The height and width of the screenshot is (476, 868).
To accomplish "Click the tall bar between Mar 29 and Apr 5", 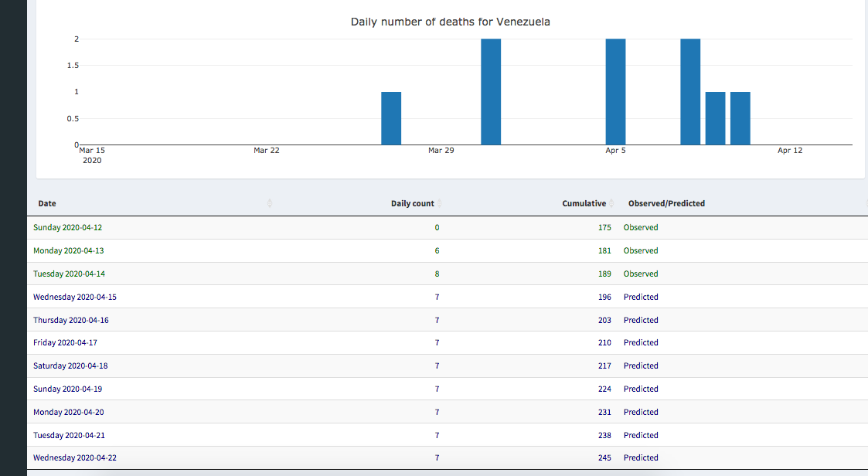I will coord(491,91).
